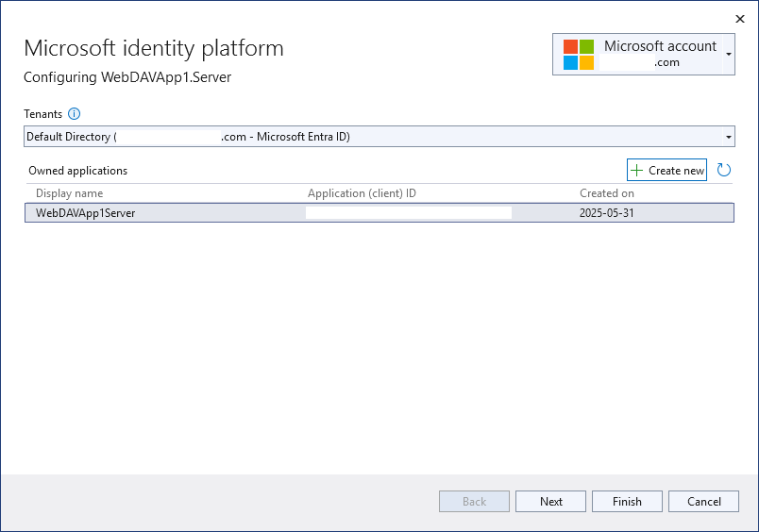Click the Tenants info icon
The width and height of the screenshot is (759, 532).
(74, 114)
